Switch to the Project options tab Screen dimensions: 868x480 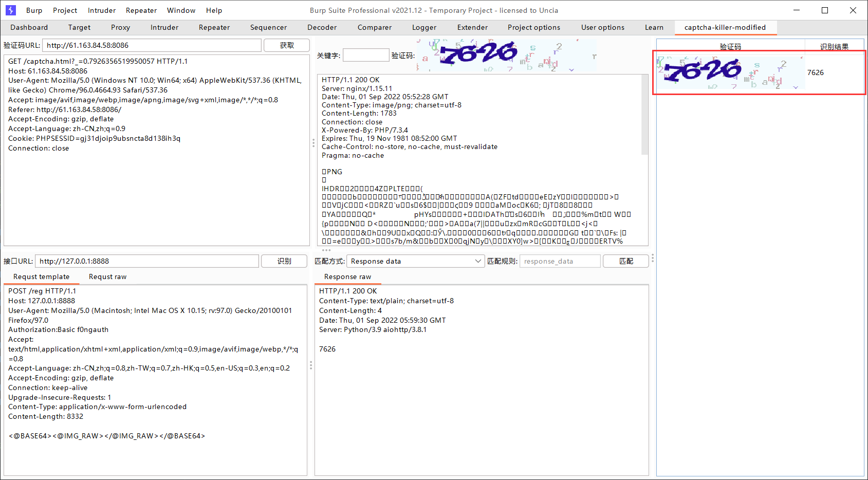tap(534, 27)
